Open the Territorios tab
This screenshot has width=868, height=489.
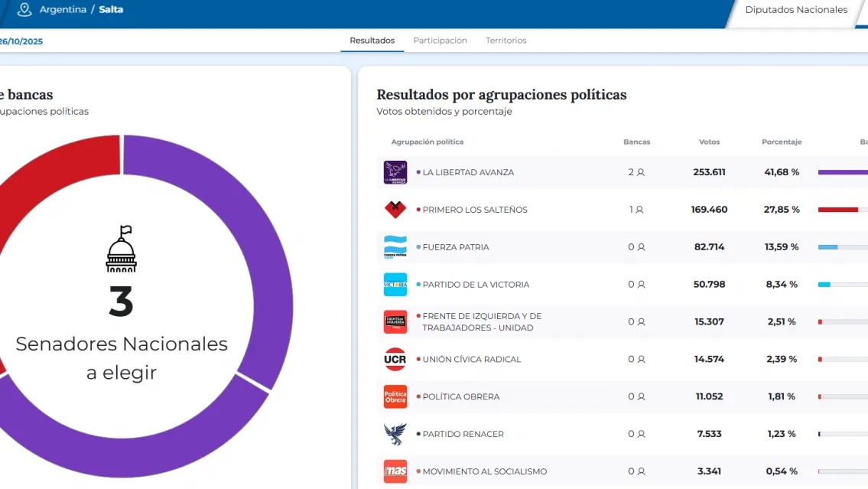tap(506, 41)
